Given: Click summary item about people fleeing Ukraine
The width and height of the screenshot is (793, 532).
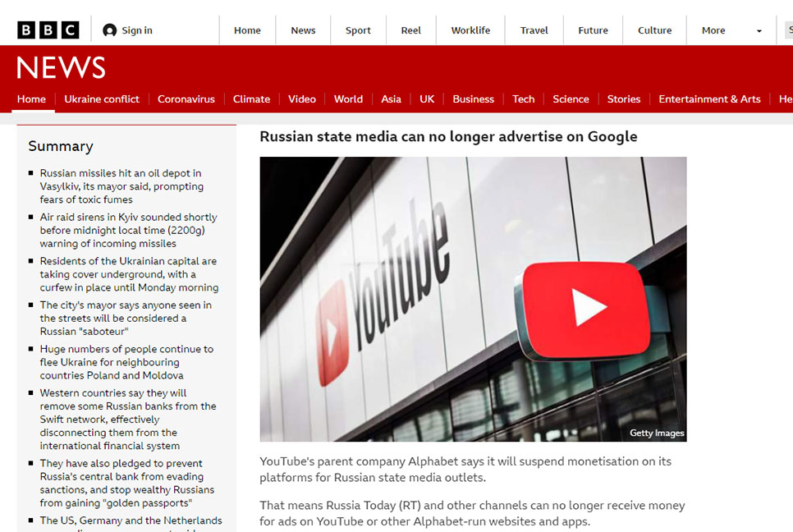Looking at the screenshot, I should 126,362.
